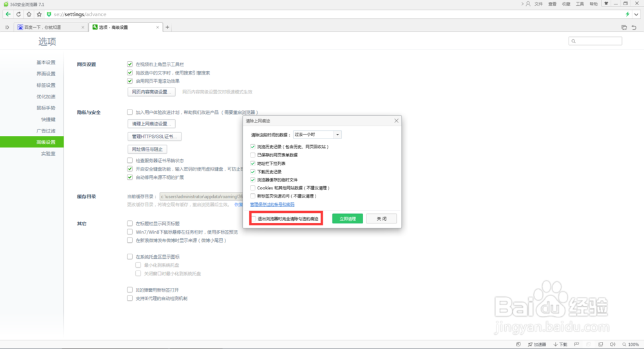Image resolution: width=644 pixels, height=349 pixels.
Task: Click the 关闭 button in dialog
Action: [381, 218]
